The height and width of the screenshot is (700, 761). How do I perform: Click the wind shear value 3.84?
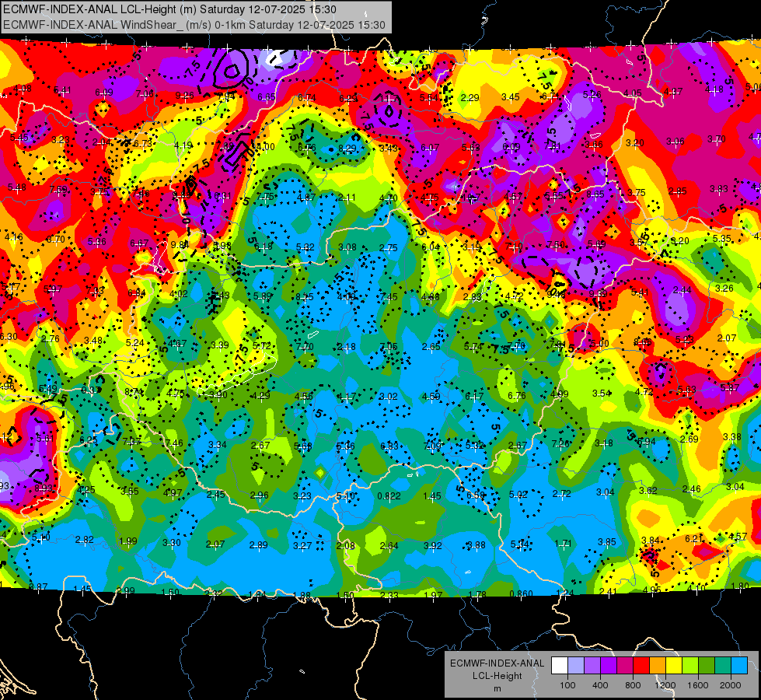[651, 541]
